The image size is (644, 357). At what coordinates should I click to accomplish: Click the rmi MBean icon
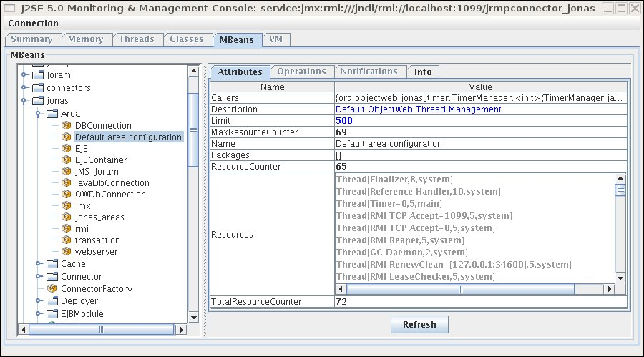(x=66, y=228)
